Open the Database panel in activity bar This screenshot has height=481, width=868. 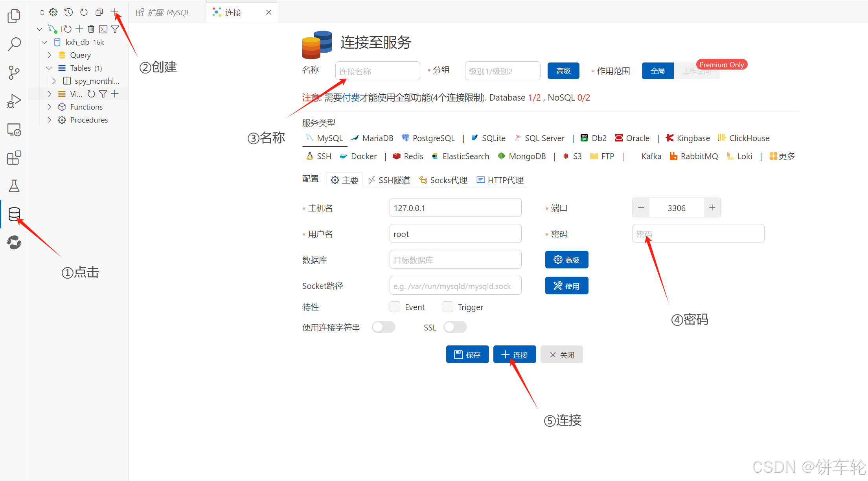[x=14, y=214]
